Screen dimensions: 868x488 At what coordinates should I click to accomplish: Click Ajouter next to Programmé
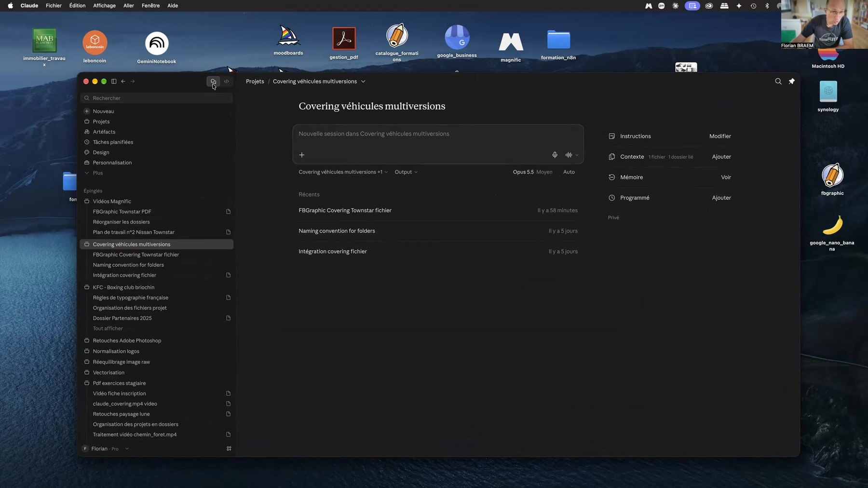point(721,198)
